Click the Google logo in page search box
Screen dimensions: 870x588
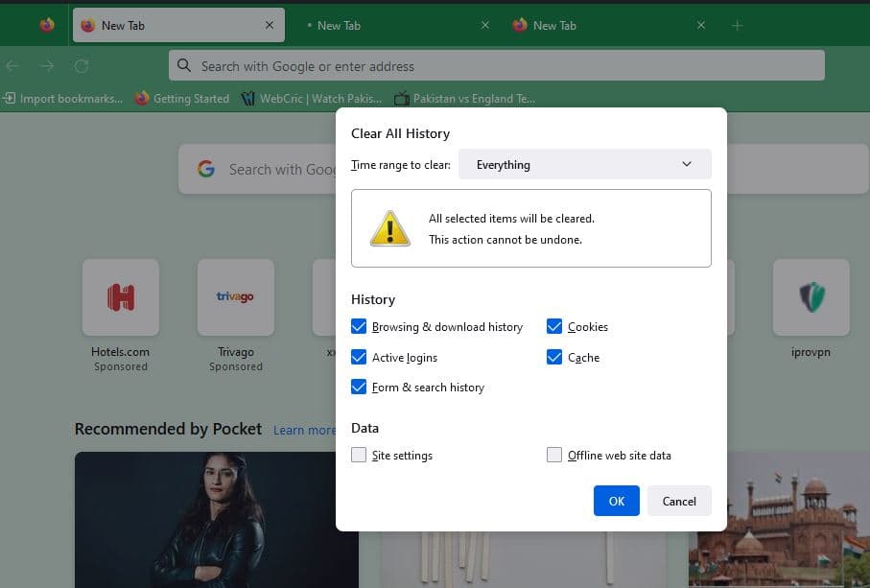(206, 169)
